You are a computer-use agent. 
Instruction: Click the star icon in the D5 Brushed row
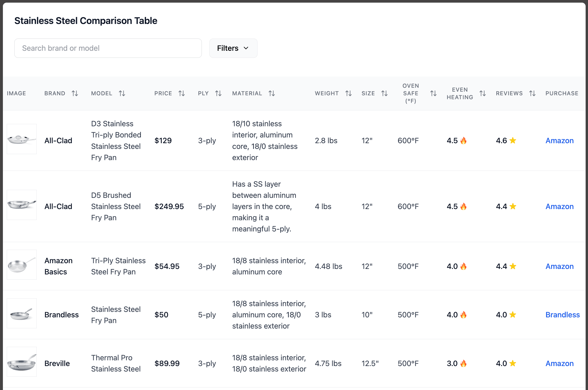pyautogui.click(x=513, y=206)
